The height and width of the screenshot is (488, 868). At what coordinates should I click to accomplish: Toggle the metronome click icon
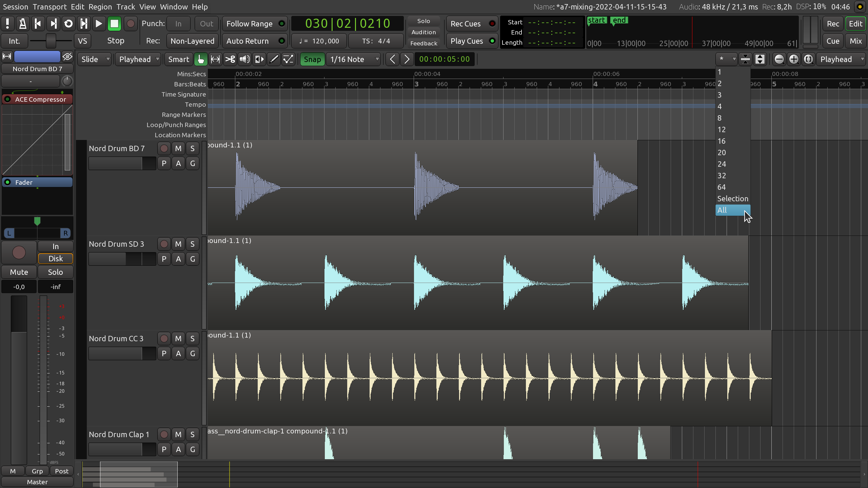point(23,24)
